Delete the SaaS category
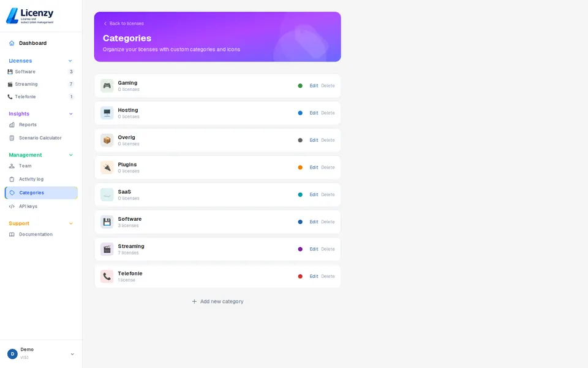 point(328,194)
